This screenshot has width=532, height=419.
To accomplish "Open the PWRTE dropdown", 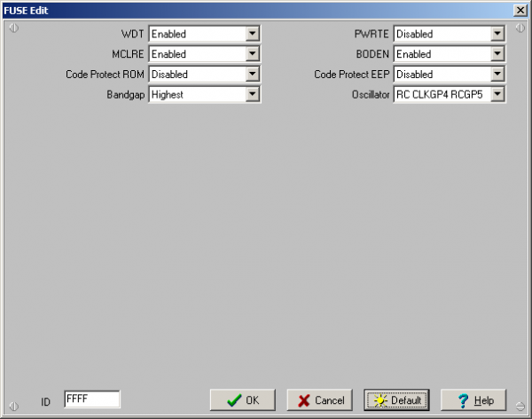I will click(x=498, y=34).
